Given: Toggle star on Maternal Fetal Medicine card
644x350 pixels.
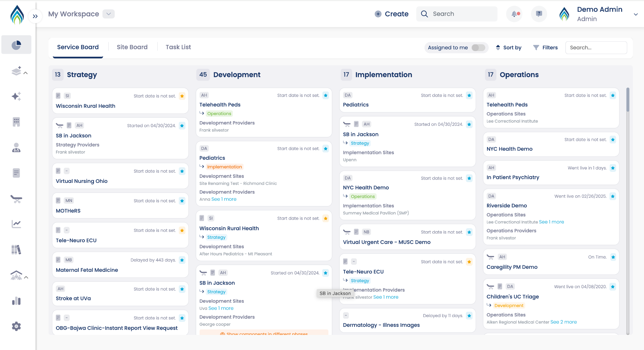Looking at the screenshot, I should click(182, 260).
